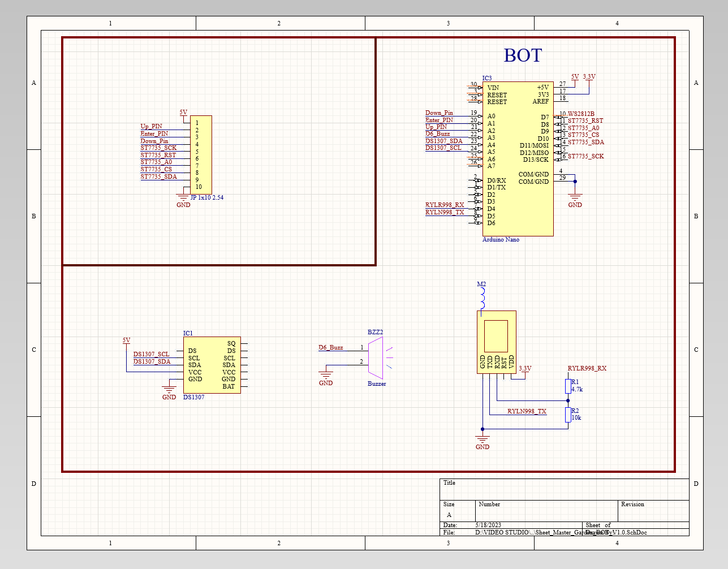Select DS1307_SCL net label beside IC1
The height and width of the screenshot is (569, 728).
(x=151, y=354)
